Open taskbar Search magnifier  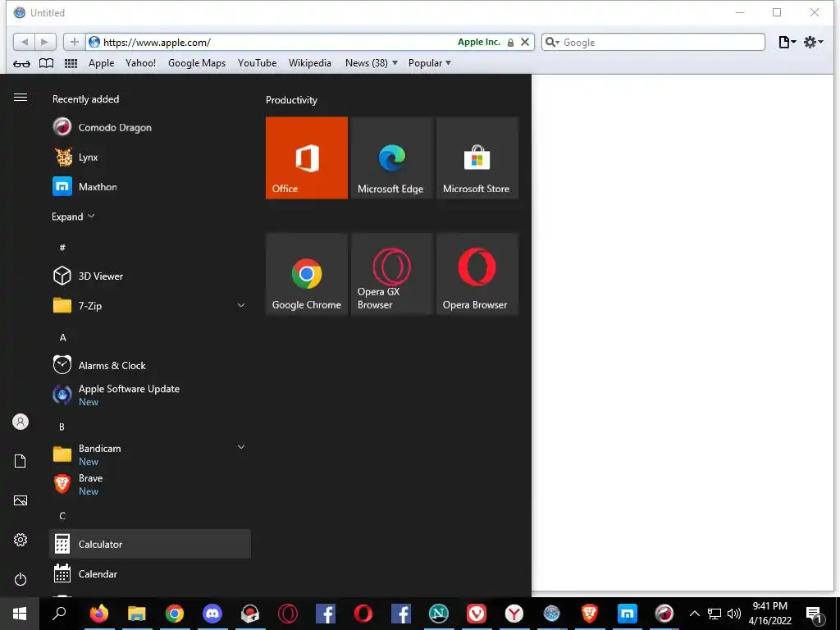point(59,614)
